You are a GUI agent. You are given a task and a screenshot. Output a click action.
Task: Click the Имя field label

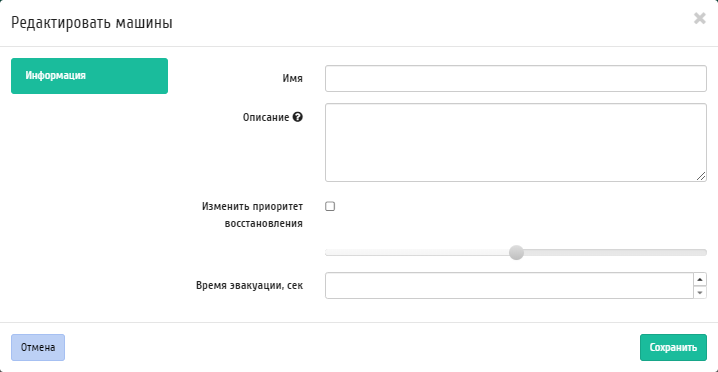[x=293, y=78]
